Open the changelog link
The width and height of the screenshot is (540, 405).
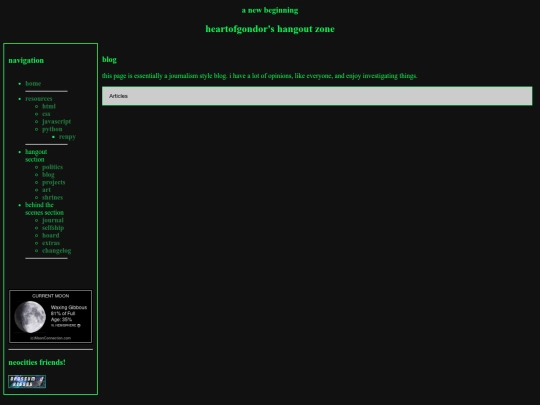[56, 251]
